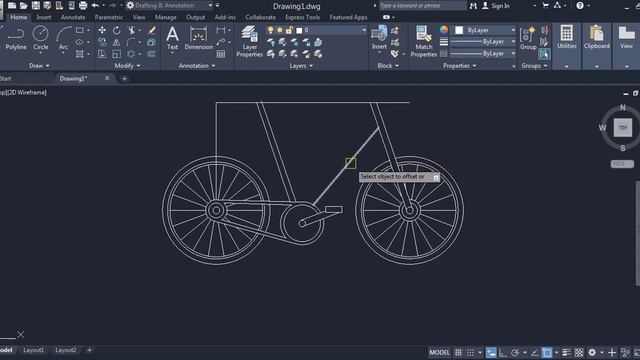Viewport: 640px width, 360px height.
Task: Toggle dynamic input in status bar
Action: tap(491, 353)
